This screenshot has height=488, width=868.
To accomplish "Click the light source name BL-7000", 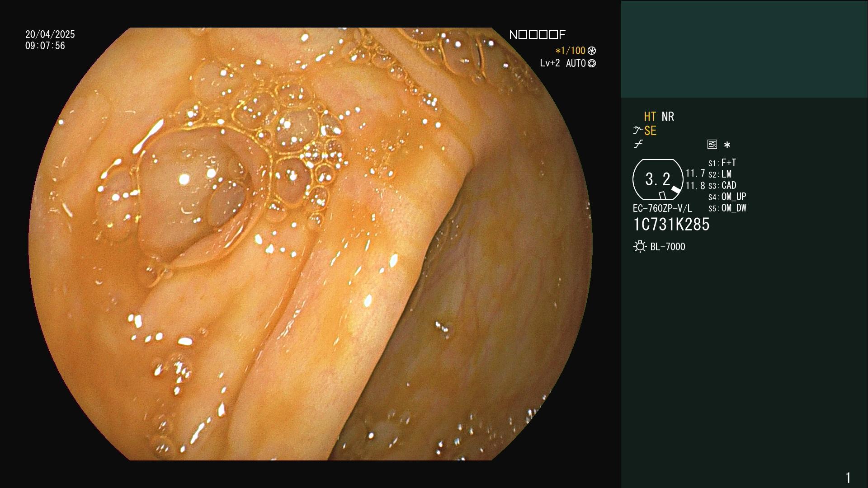I will point(668,247).
